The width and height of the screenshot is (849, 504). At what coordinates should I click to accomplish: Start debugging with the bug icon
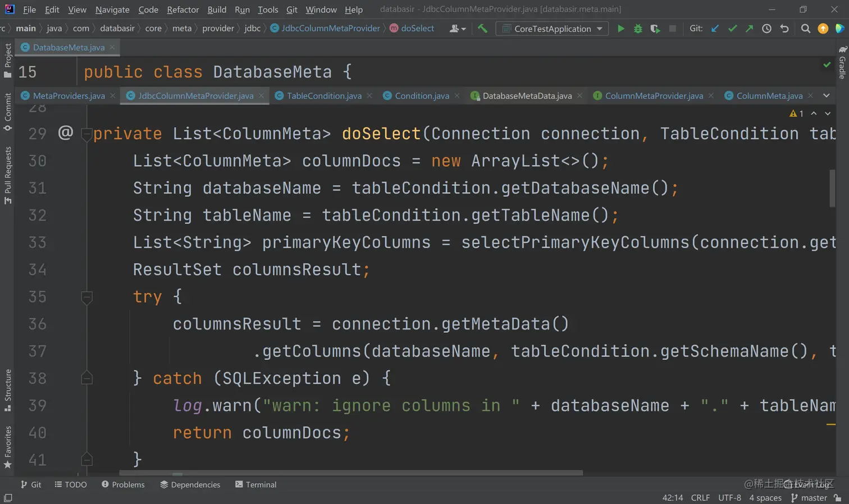point(638,28)
